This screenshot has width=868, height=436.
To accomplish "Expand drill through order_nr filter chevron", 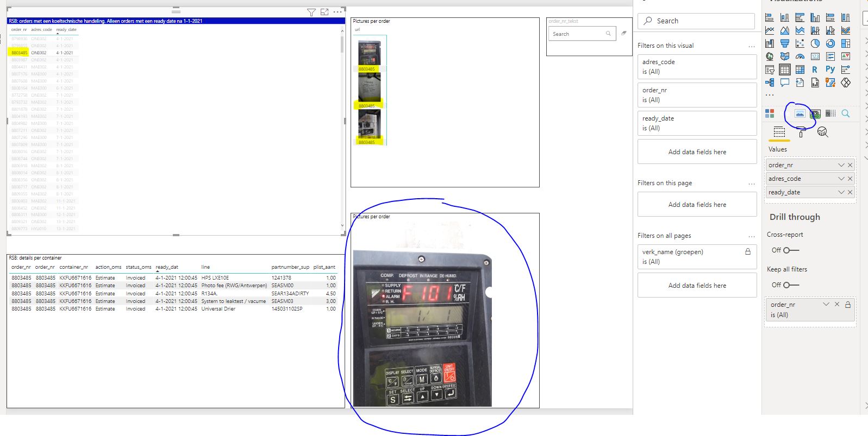I will click(x=826, y=304).
